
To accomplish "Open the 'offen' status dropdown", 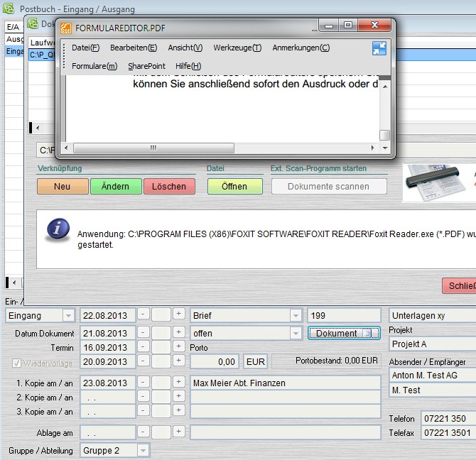I will coord(296,333).
